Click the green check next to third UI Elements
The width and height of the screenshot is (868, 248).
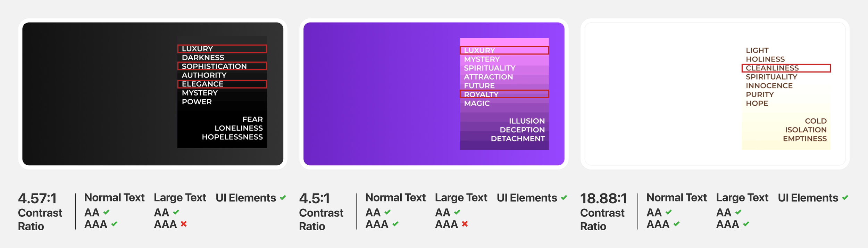tap(845, 198)
